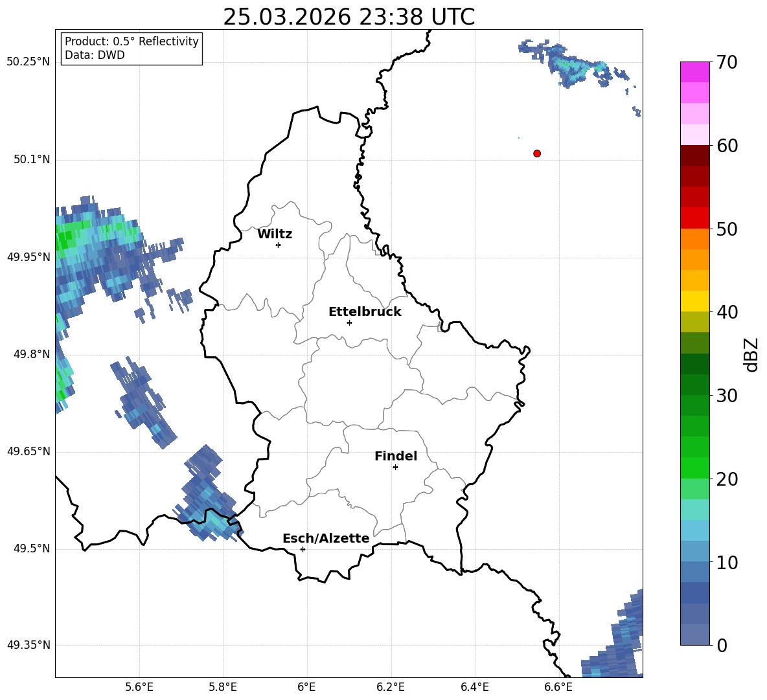Click the Data: DWD text
This screenshot has width=767, height=700.
[95, 55]
